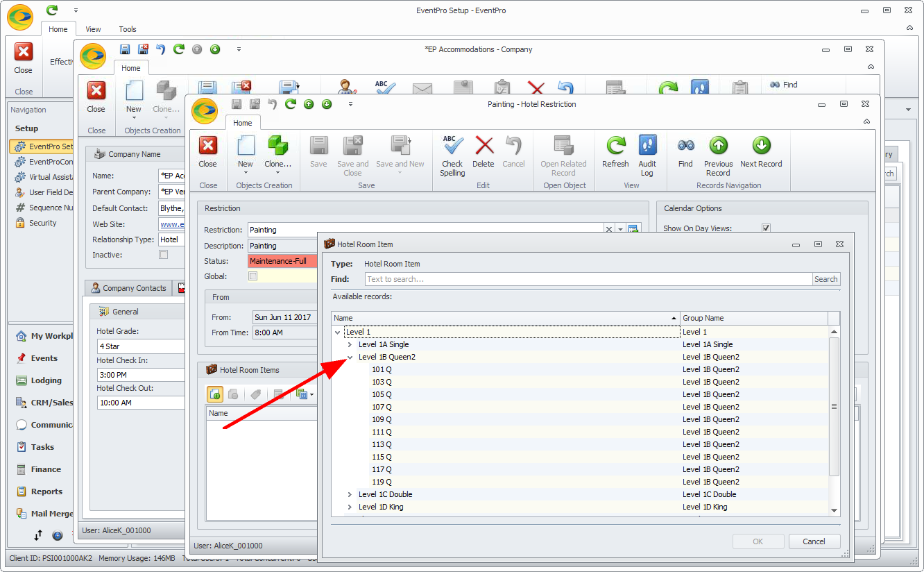Sort by the Group Name column header

click(x=754, y=318)
